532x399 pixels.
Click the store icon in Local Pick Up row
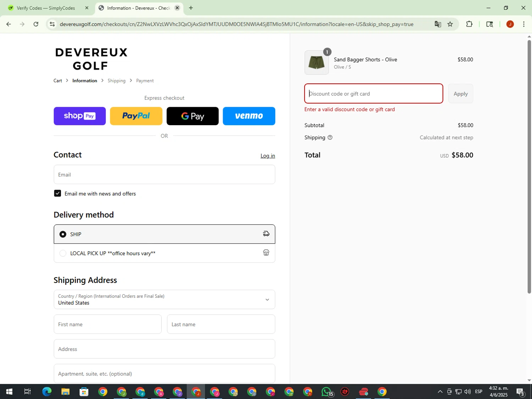tap(266, 253)
